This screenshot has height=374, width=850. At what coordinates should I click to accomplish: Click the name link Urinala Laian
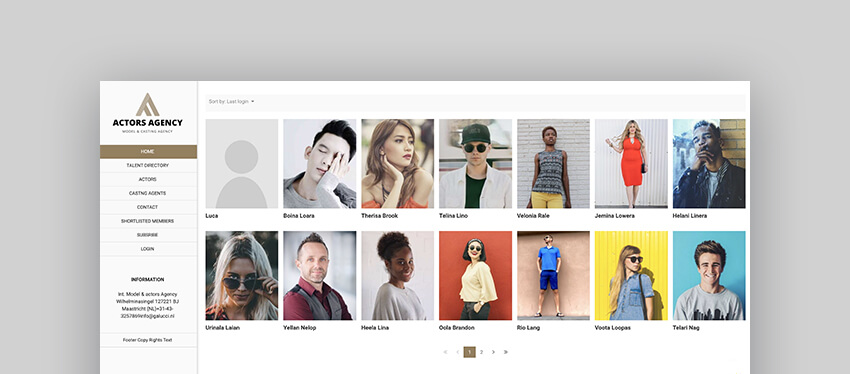[223, 328]
